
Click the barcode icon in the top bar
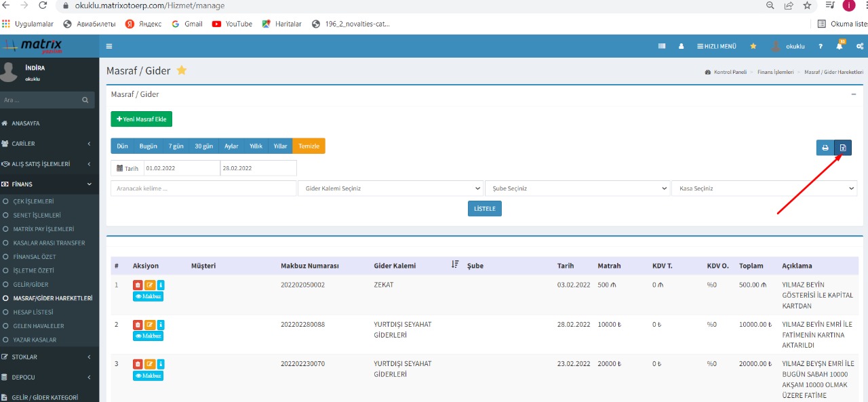[x=662, y=46]
